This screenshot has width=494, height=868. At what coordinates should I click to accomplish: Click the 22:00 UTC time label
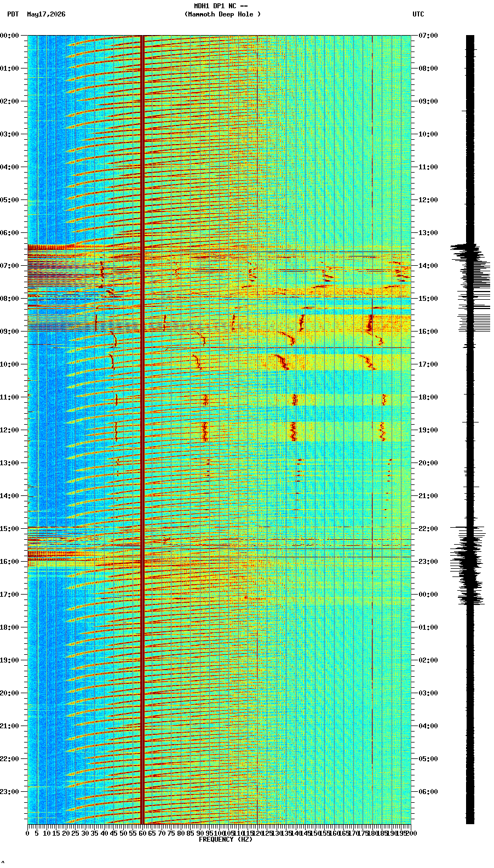(x=428, y=529)
